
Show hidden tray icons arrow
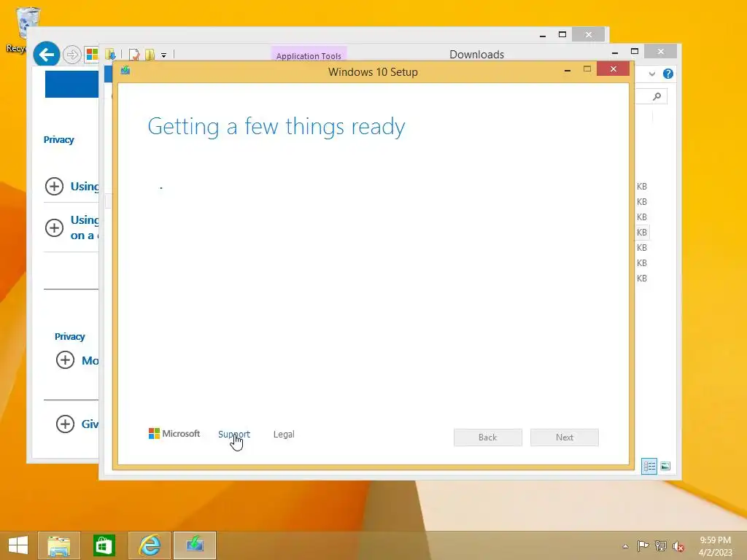(x=625, y=546)
